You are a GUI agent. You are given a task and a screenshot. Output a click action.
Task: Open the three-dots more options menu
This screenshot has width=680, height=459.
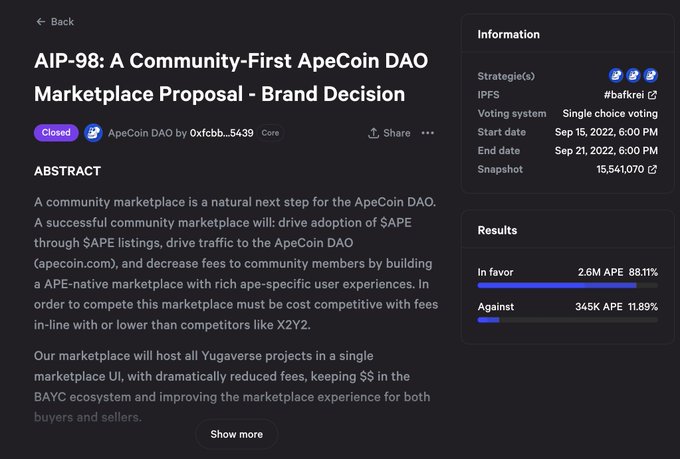[x=428, y=133]
